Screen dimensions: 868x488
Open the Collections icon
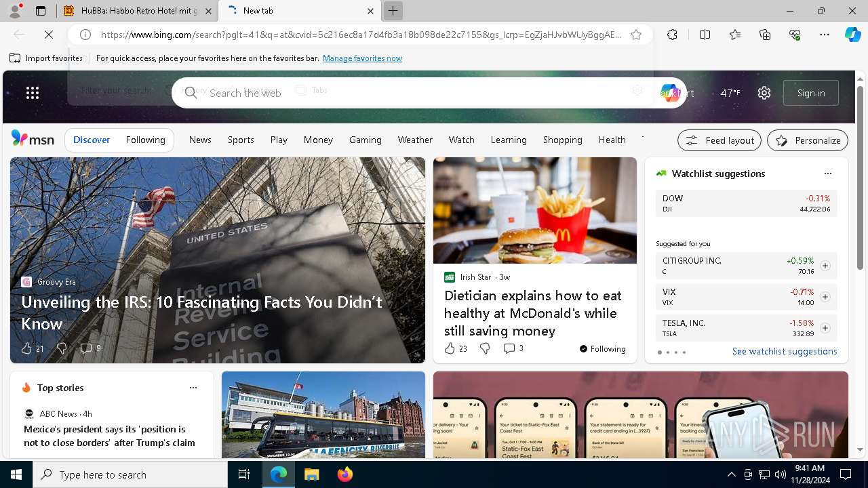pyautogui.click(x=765, y=35)
